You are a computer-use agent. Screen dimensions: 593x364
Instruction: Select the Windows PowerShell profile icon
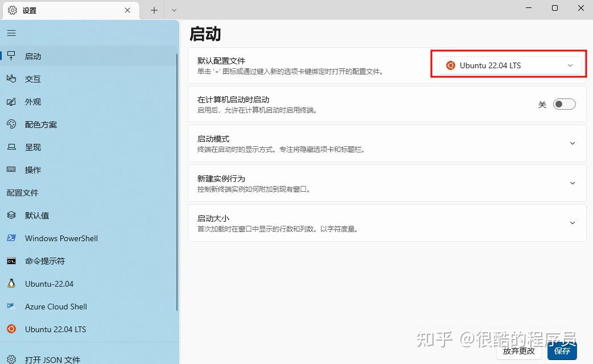click(x=11, y=238)
